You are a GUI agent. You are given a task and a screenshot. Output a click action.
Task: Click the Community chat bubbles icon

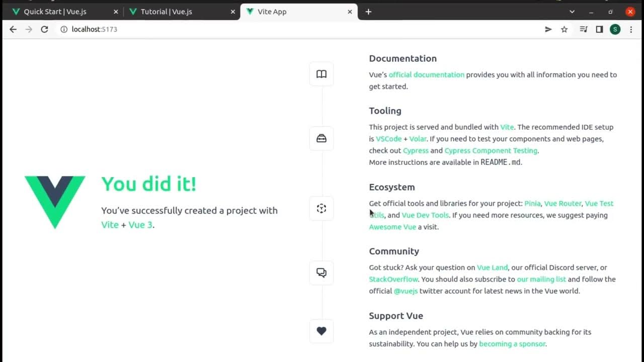coord(321,273)
